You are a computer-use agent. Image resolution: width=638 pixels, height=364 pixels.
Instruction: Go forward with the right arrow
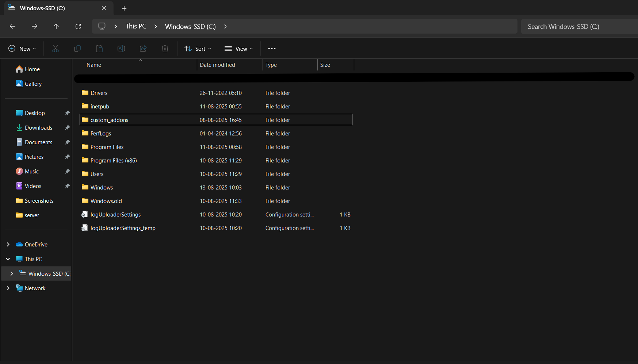(34, 26)
